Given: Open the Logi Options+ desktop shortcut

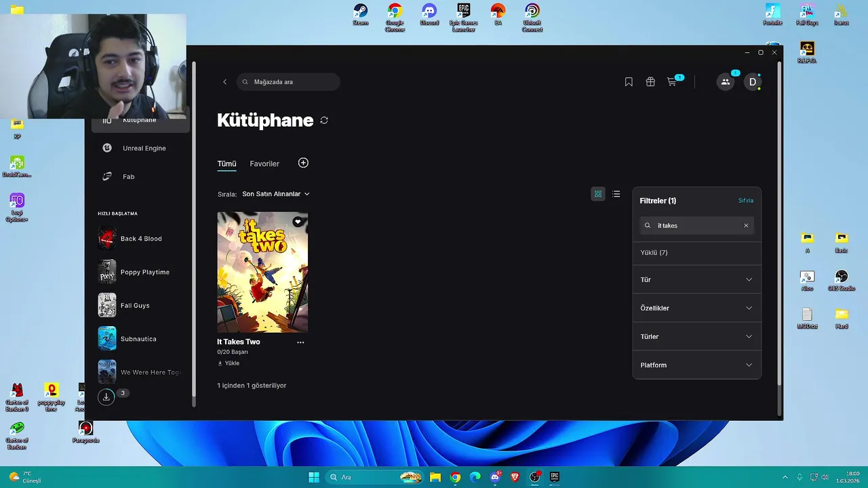Looking at the screenshot, I should (x=17, y=207).
